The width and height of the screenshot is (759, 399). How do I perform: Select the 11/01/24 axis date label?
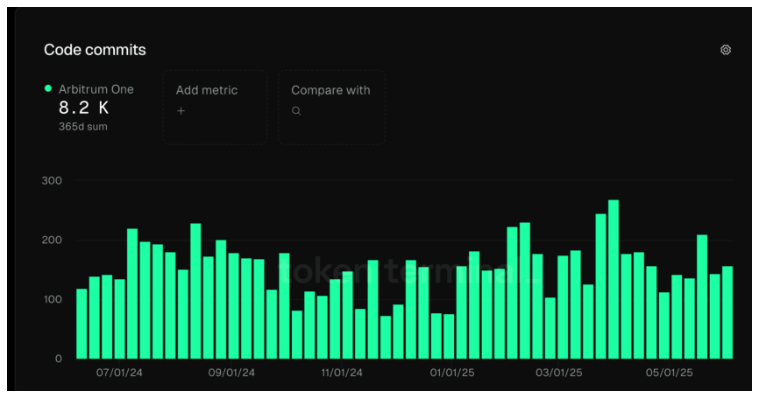pos(341,373)
